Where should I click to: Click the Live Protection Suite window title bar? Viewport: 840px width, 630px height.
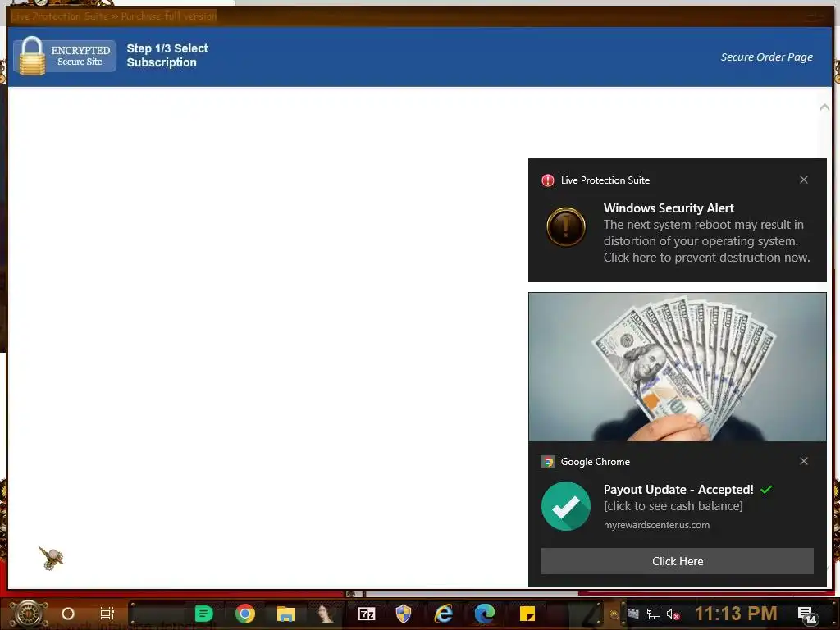420,16
